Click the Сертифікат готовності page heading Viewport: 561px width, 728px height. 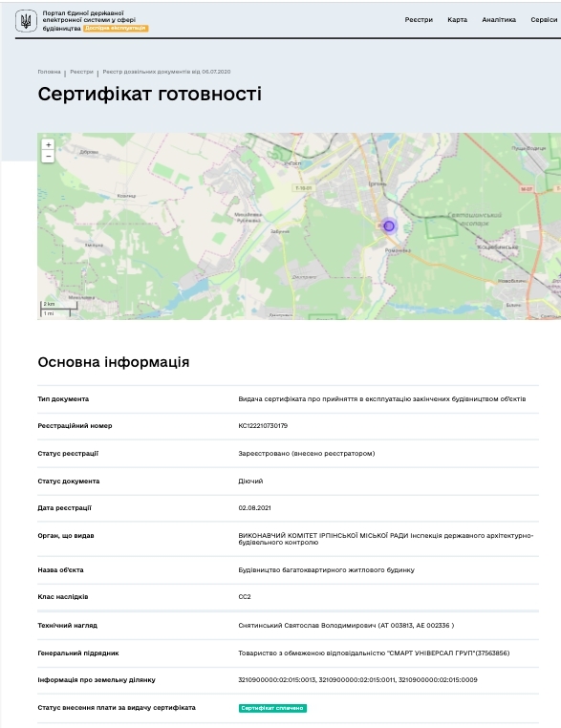pos(149,94)
